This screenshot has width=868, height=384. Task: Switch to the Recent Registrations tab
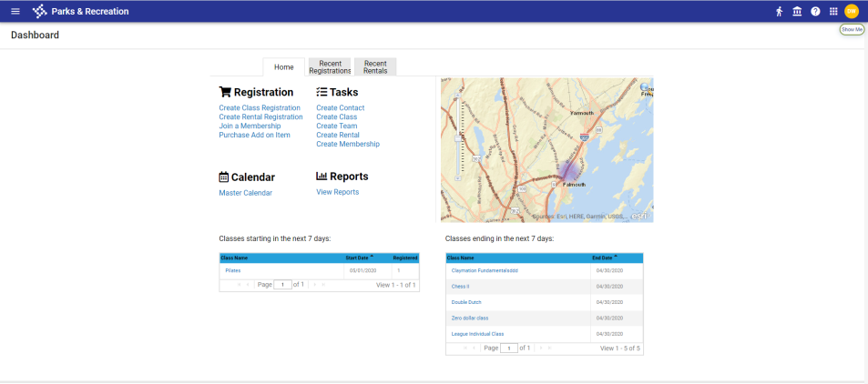point(330,67)
